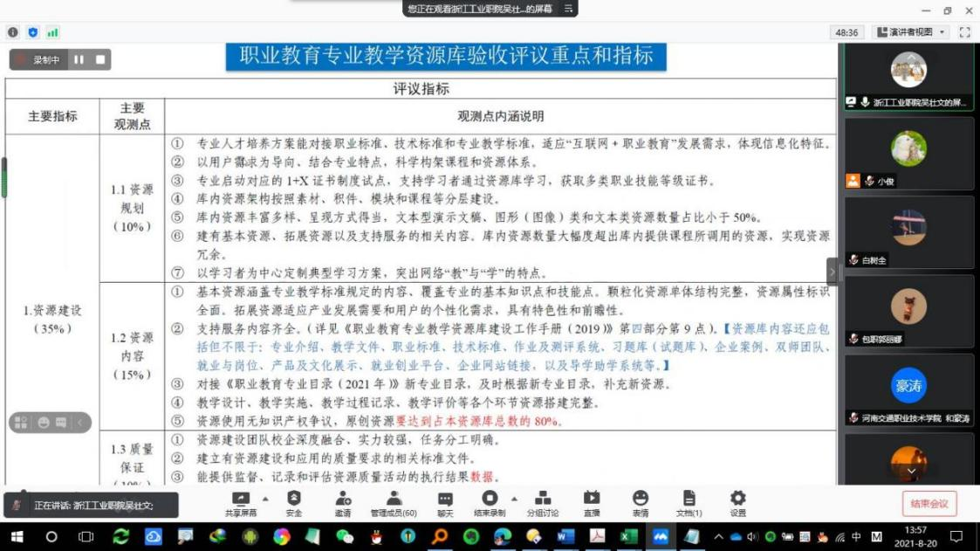Open the Windows Start menu
The width and height of the screenshot is (980, 551).
click(x=17, y=537)
